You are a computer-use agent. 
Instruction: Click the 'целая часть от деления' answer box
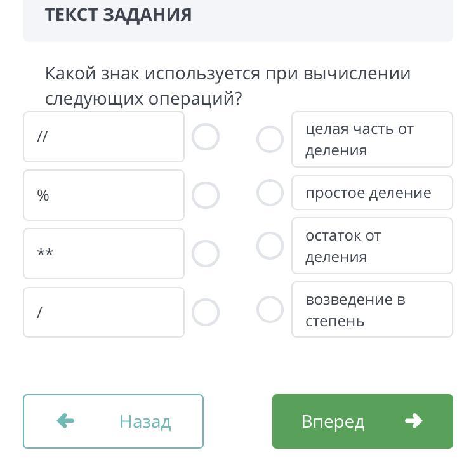(x=372, y=140)
